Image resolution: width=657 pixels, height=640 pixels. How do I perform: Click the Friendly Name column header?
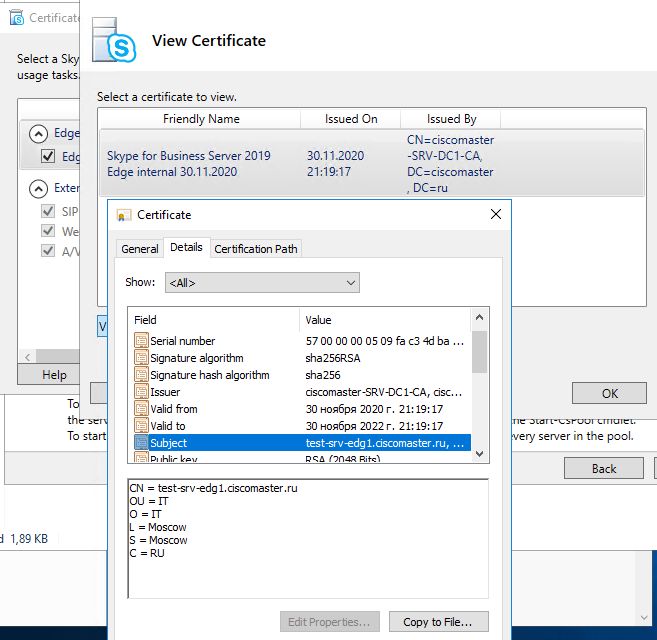pyautogui.click(x=201, y=119)
